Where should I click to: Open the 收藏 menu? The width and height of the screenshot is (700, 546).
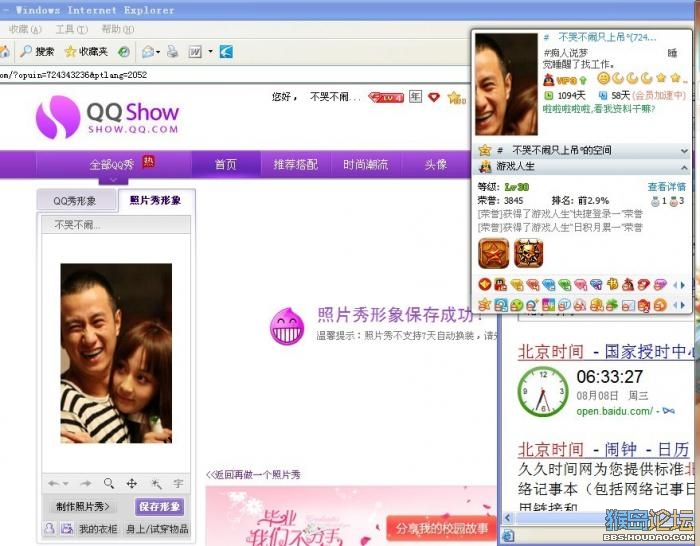pyautogui.click(x=25, y=29)
